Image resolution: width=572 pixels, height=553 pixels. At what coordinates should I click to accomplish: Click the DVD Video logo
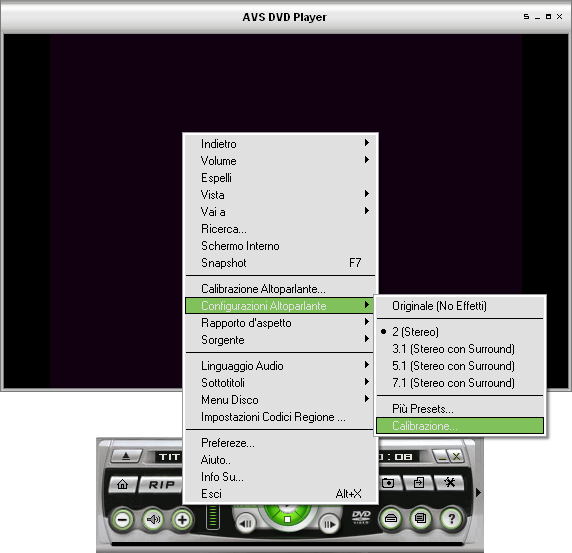[361, 517]
